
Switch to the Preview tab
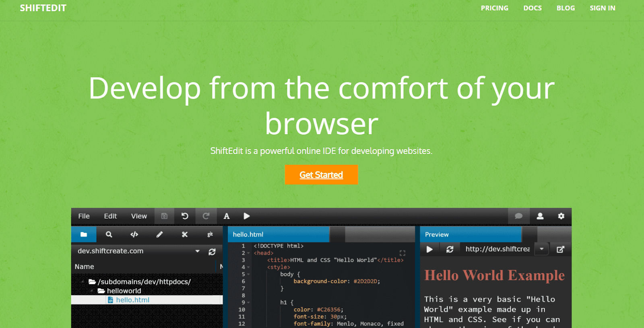coord(471,234)
